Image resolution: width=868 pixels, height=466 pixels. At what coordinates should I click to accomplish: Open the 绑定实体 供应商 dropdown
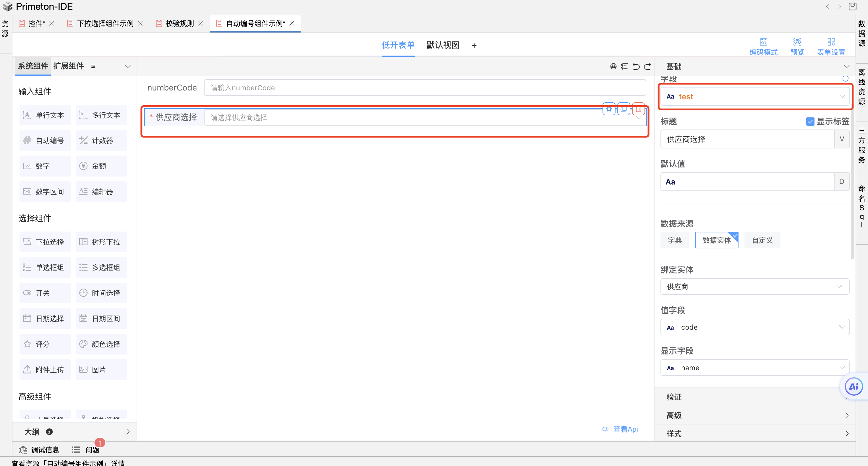coord(754,287)
